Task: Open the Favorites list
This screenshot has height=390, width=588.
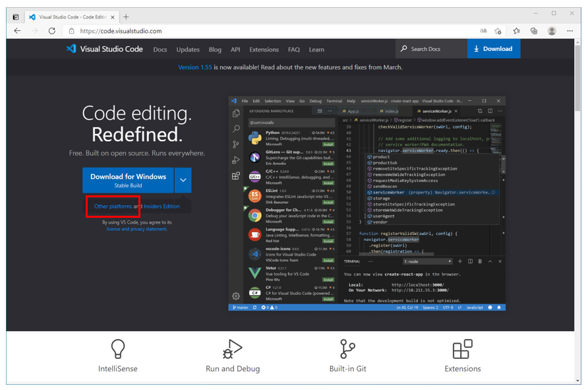Action: pos(516,31)
